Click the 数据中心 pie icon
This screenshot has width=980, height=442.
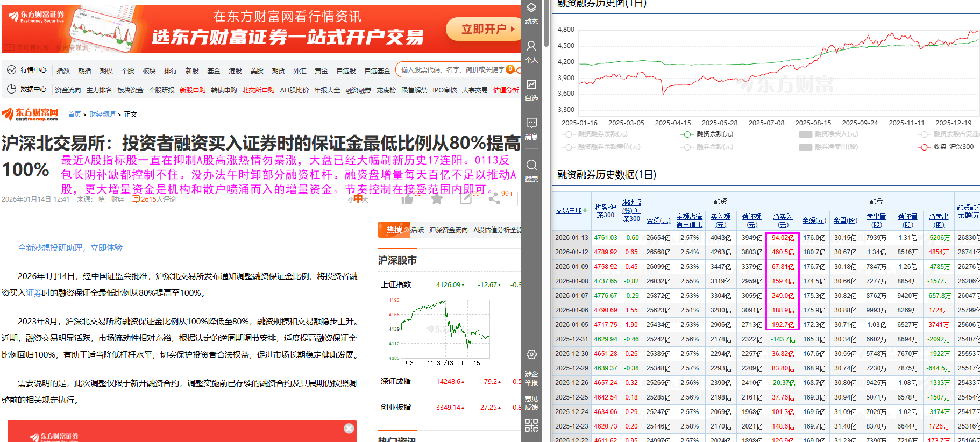11,89
